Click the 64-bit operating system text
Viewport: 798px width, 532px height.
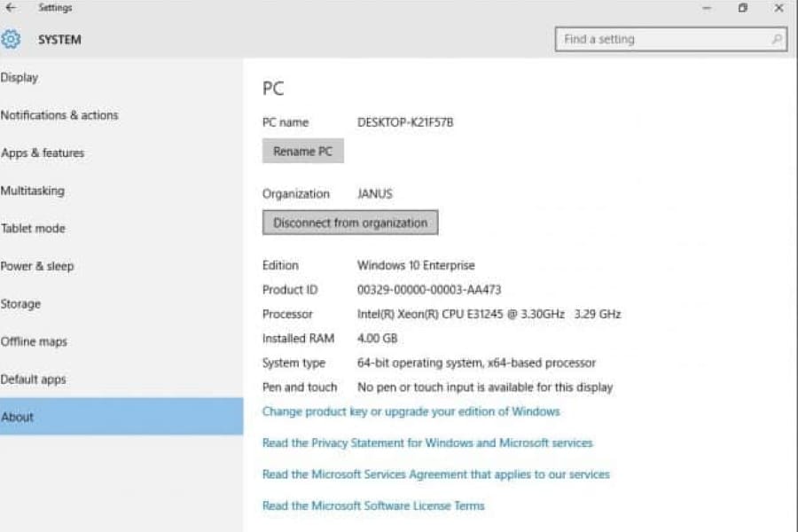476,363
